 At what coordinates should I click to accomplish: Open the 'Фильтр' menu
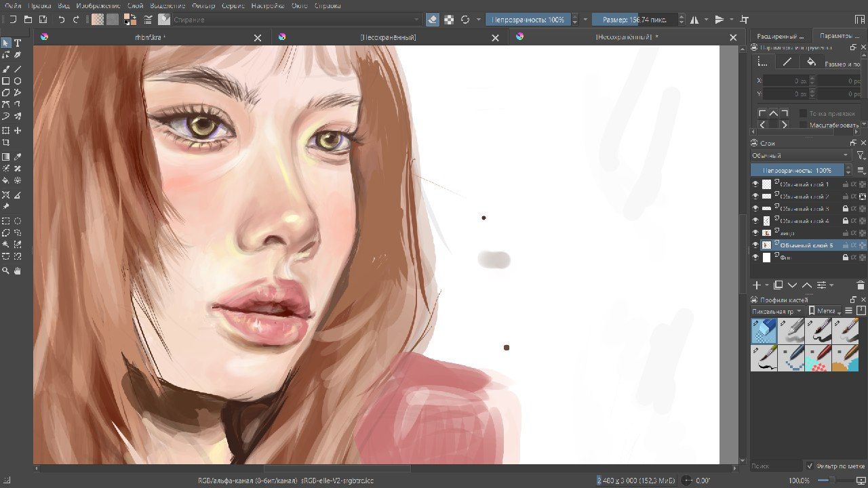(x=203, y=5)
